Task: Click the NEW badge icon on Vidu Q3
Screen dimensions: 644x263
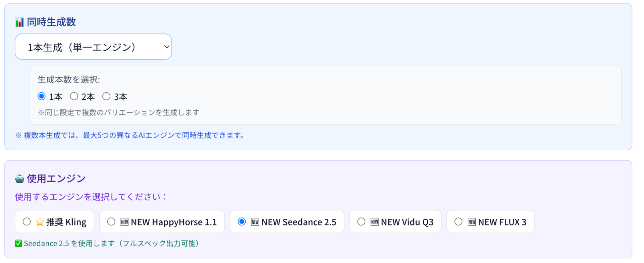Action: click(374, 222)
